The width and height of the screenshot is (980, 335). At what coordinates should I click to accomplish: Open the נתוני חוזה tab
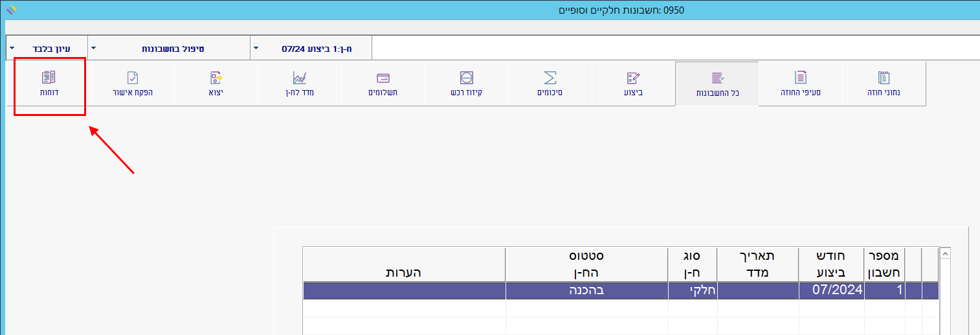tap(884, 84)
